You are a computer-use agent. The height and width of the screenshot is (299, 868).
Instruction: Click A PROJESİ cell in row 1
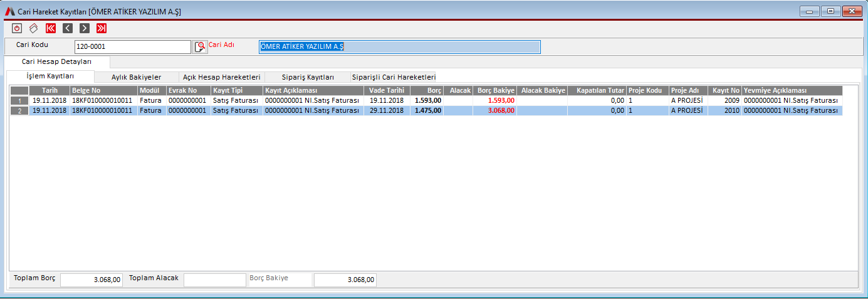(689, 100)
